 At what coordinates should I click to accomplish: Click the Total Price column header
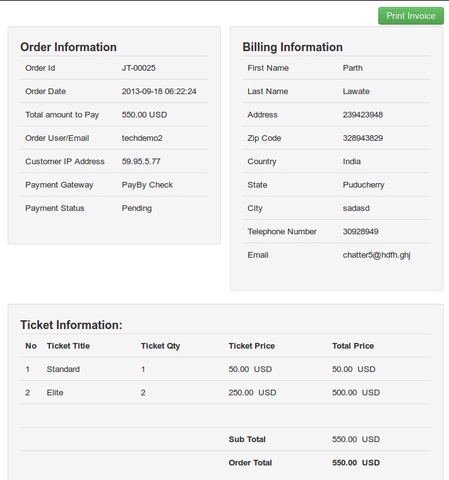353,346
